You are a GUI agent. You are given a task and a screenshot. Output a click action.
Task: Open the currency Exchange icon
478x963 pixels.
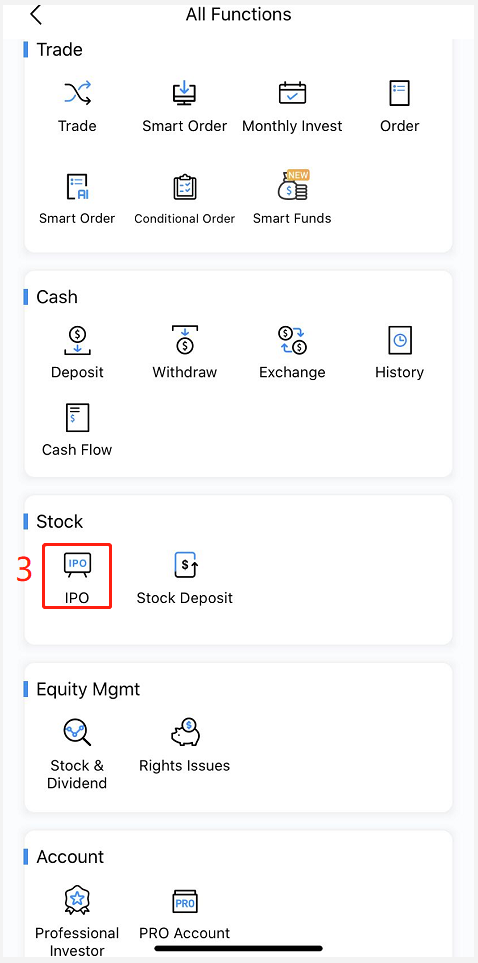point(292,340)
